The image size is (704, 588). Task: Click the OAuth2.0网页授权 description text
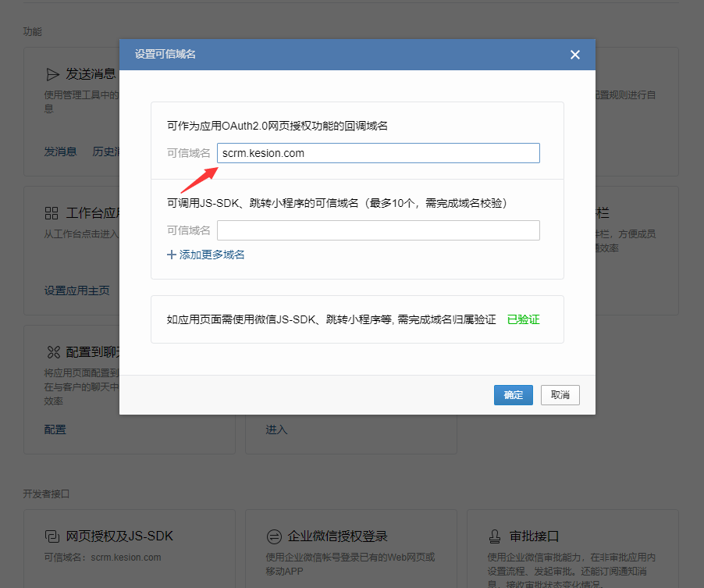(277, 126)
